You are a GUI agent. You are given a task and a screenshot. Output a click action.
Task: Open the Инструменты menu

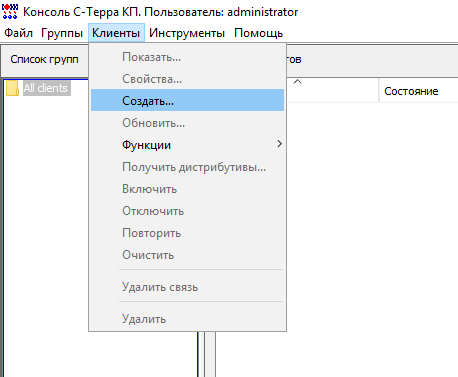click(187, 33)
